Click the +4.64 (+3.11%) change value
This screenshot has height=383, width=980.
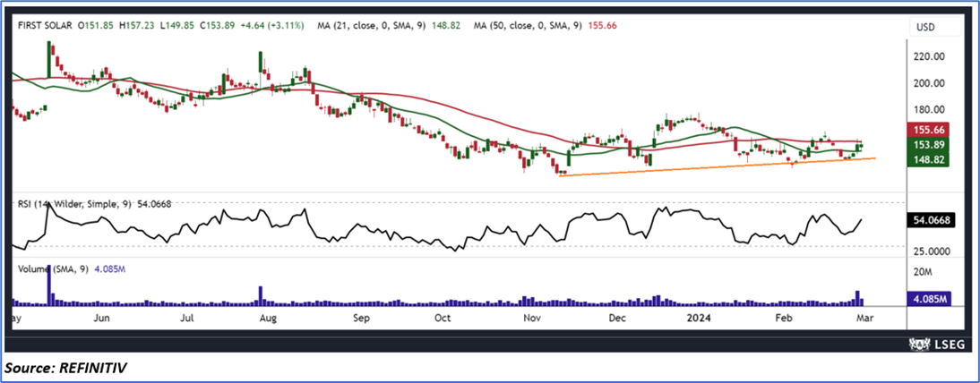pyautogui.click(x=272, y=26)
